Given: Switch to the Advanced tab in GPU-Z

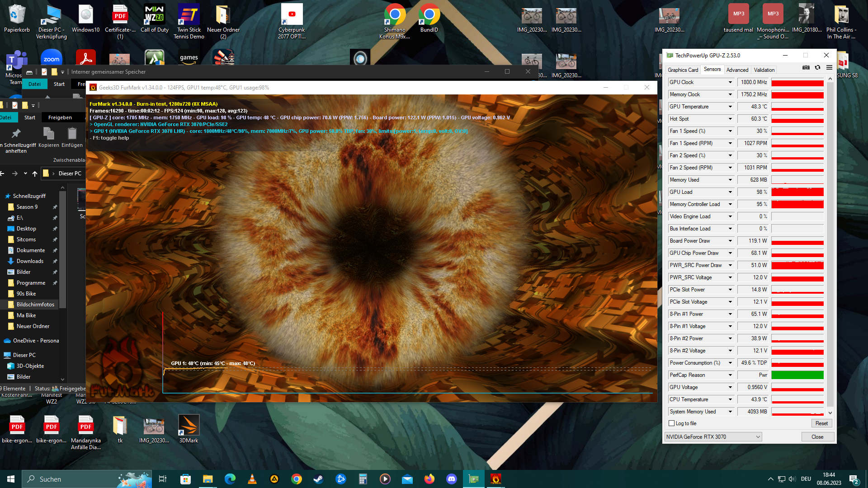Looking at the screenshot, I should 737,70.
